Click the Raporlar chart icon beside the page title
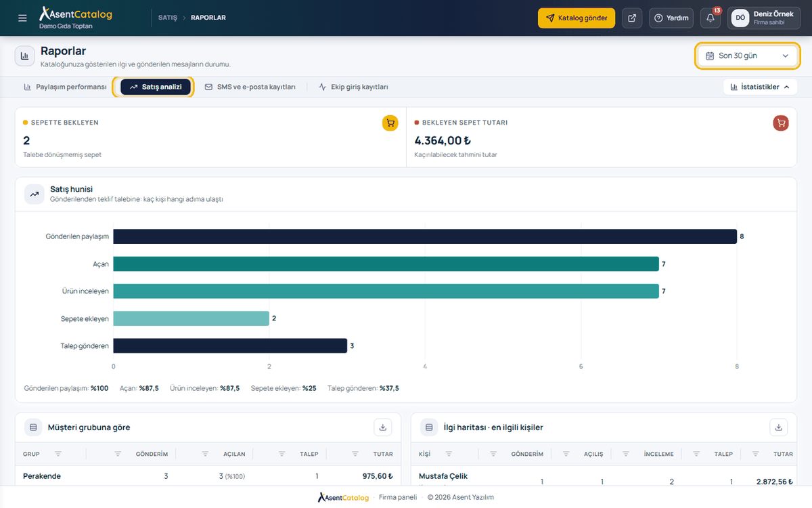The height and width of the screenshot is (508, 812). pyautogui.click(x=25, y=56)
